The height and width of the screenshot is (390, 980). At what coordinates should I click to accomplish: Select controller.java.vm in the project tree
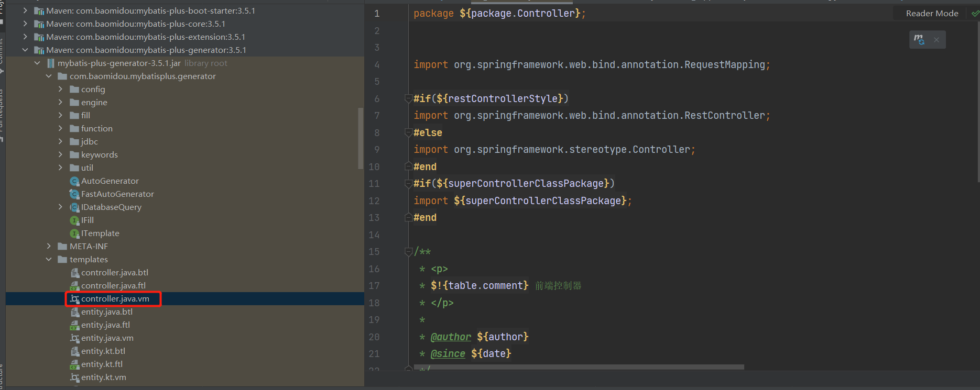coord(115,299)
